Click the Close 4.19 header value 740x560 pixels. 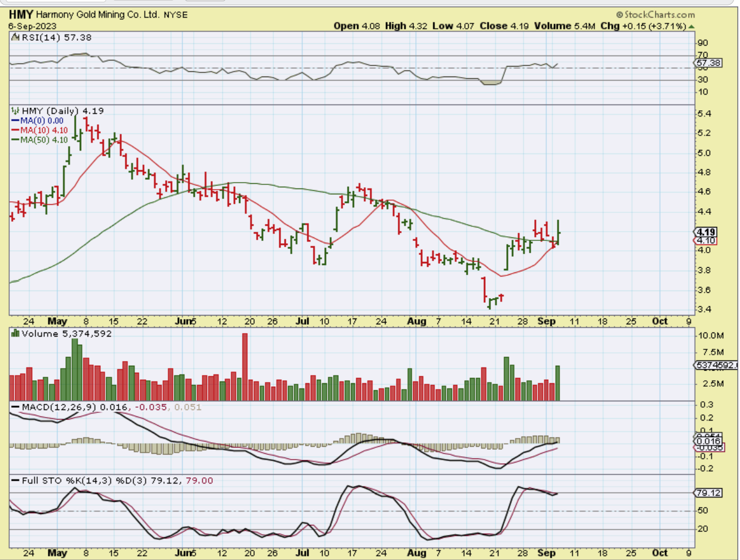click(504, 26)
